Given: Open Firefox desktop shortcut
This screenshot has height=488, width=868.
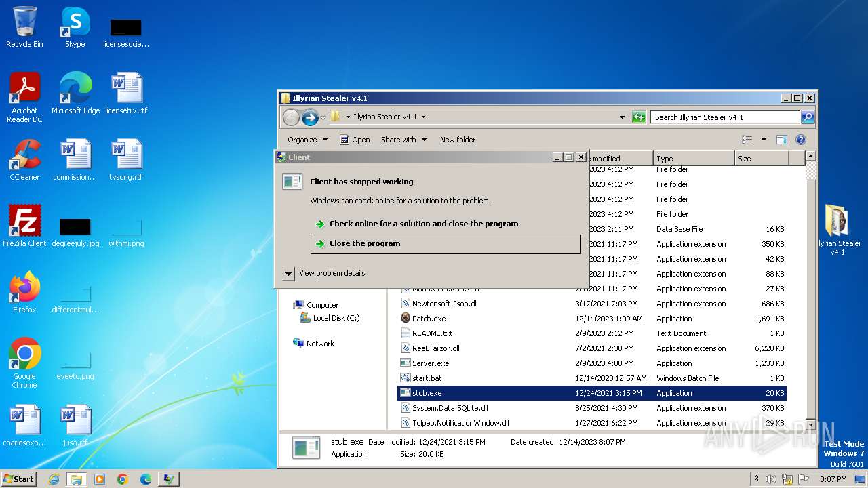Looking at the screenshot, I should click(24, 293).
